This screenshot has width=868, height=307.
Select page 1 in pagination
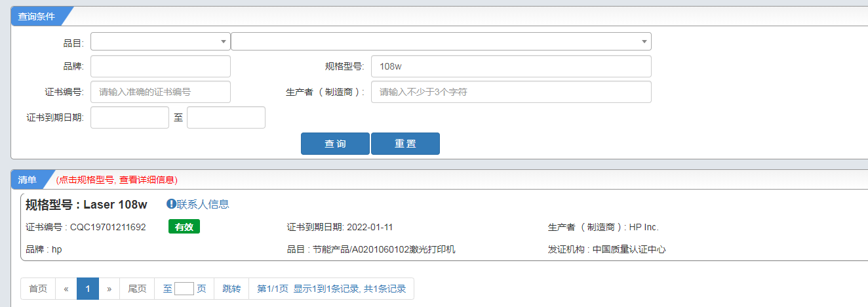click(x=88, y=289)
